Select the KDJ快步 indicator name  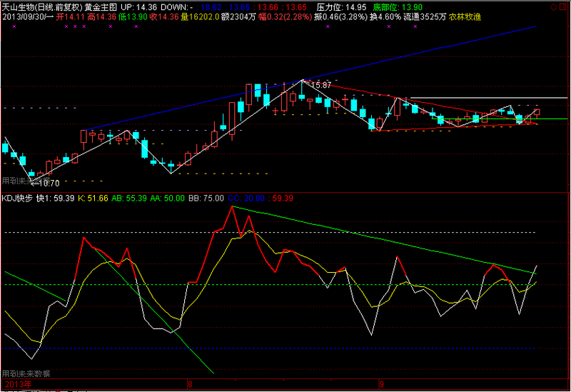tap(17, 198)
